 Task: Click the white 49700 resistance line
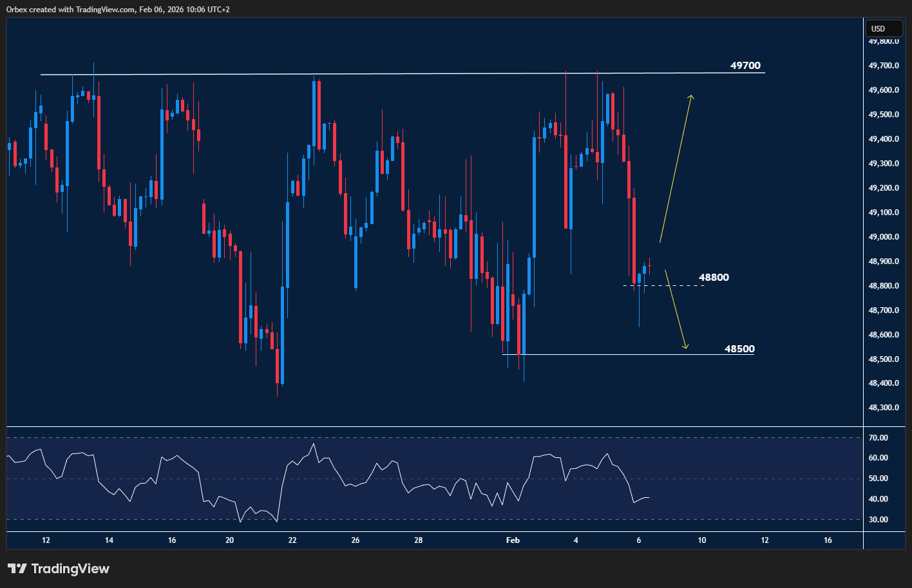[386, 74]
